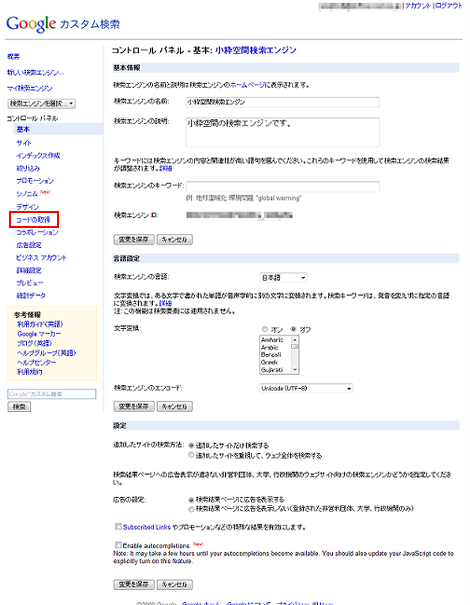470x605 pixels.
Task: Select 追加したサイトだけ検索する radio button
Action: (x=191, y=445)
